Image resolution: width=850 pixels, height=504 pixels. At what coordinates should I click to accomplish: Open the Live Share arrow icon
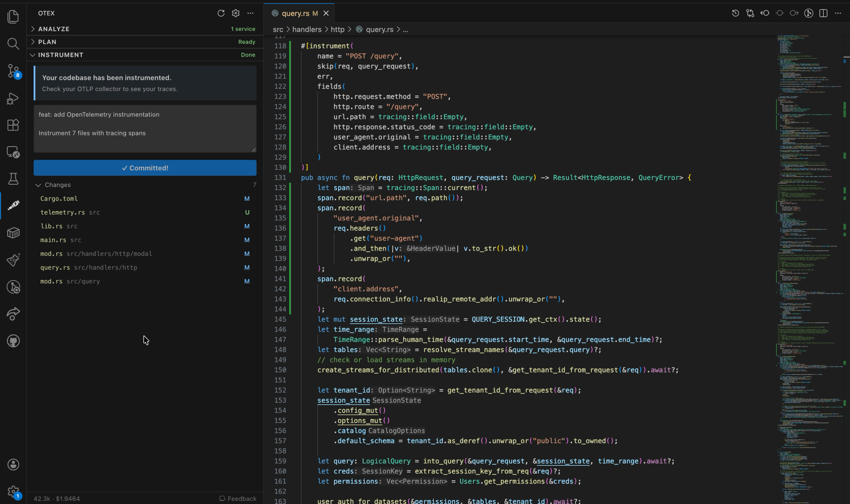(x=13, y=314)
